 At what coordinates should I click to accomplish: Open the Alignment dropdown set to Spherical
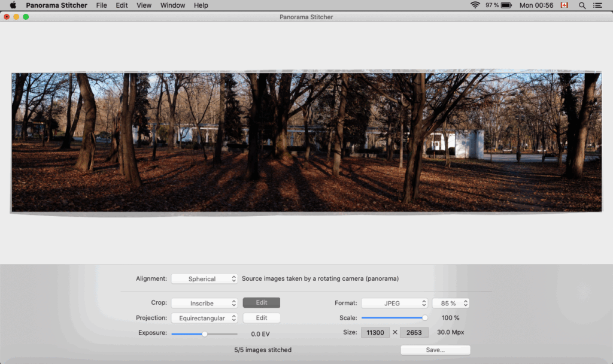(204, 278)
